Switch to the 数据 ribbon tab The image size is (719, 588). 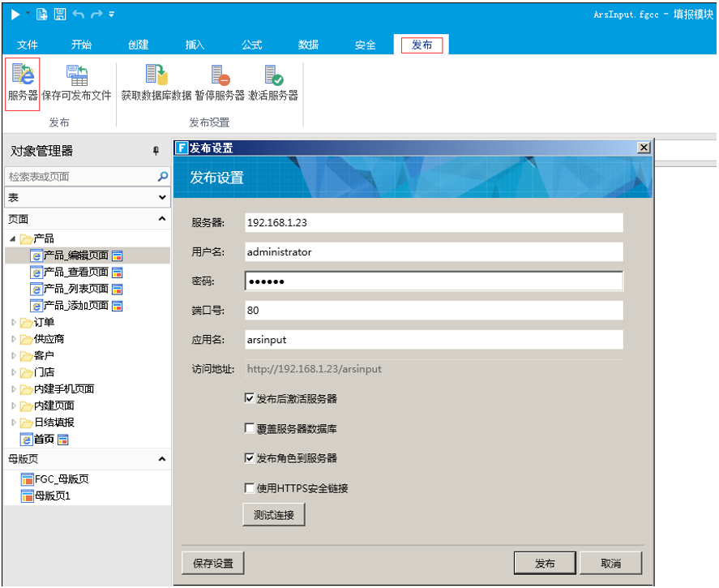tap(308, 45)
